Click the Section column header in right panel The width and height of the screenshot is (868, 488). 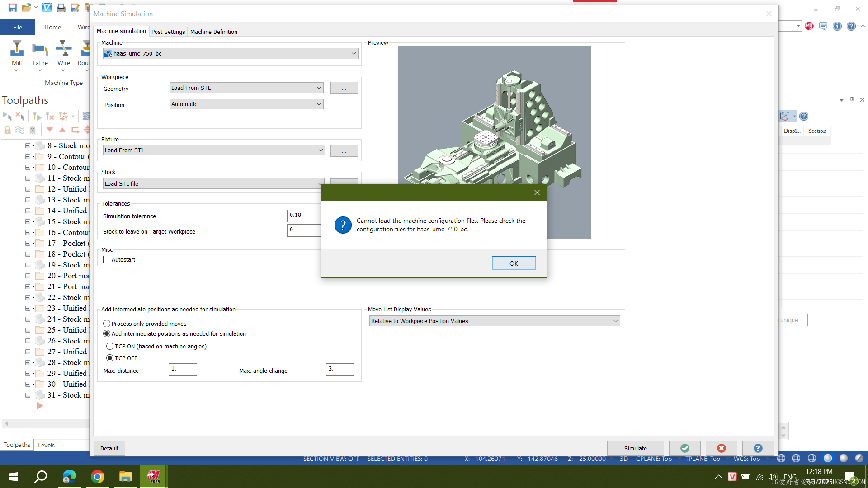click(x=817, y=131)
